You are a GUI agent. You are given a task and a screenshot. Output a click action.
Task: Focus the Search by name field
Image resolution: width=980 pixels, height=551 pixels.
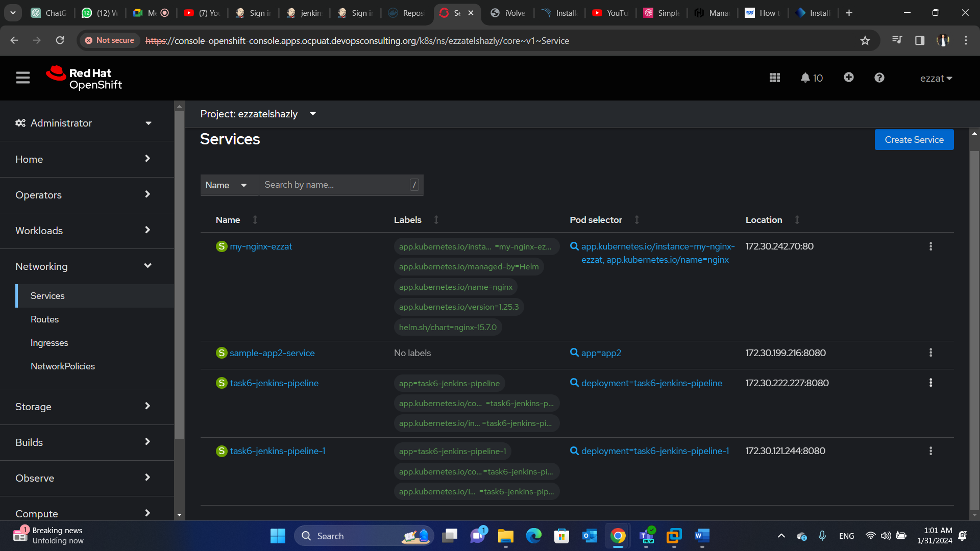click(334, 185)
